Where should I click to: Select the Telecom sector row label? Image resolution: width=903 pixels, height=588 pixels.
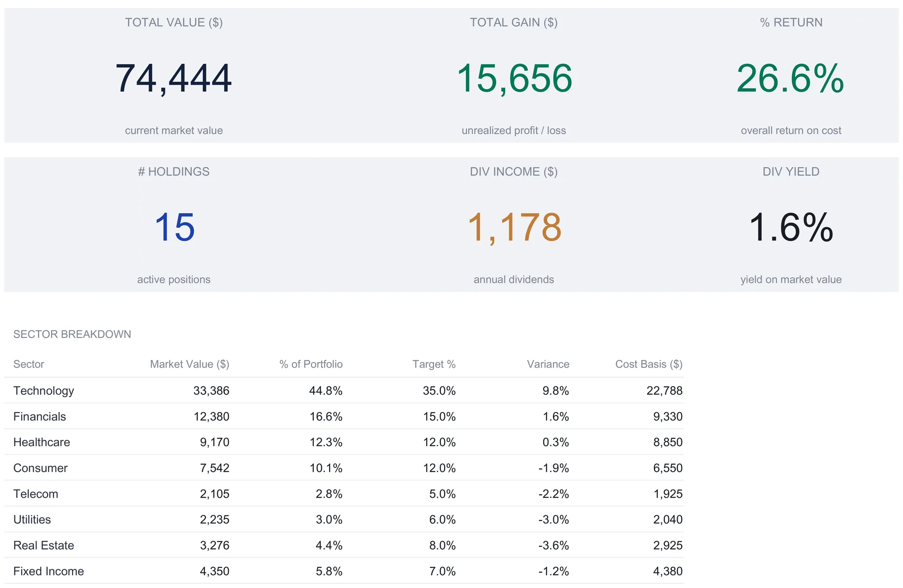tap(36, 494)
